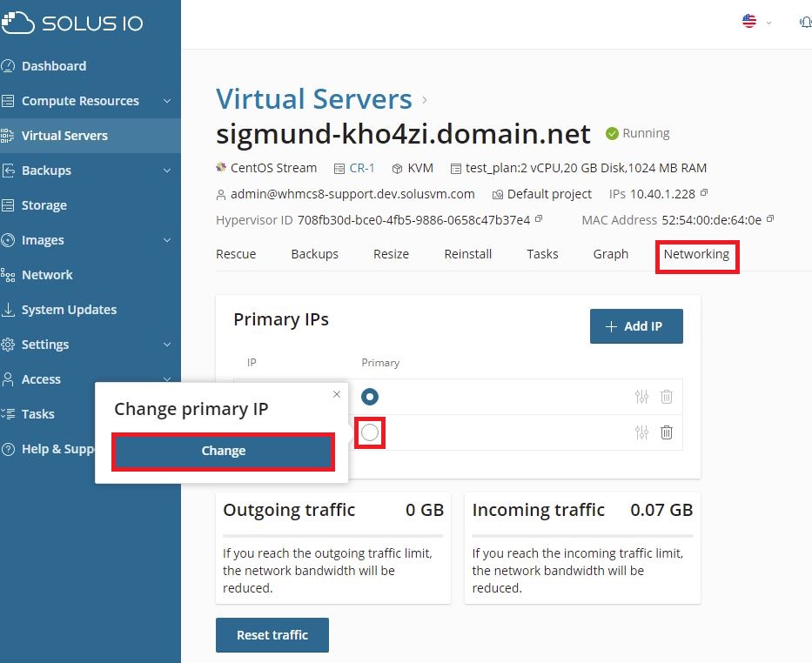
Task: Click the notification bell icon
Action: tap(804, 22)
